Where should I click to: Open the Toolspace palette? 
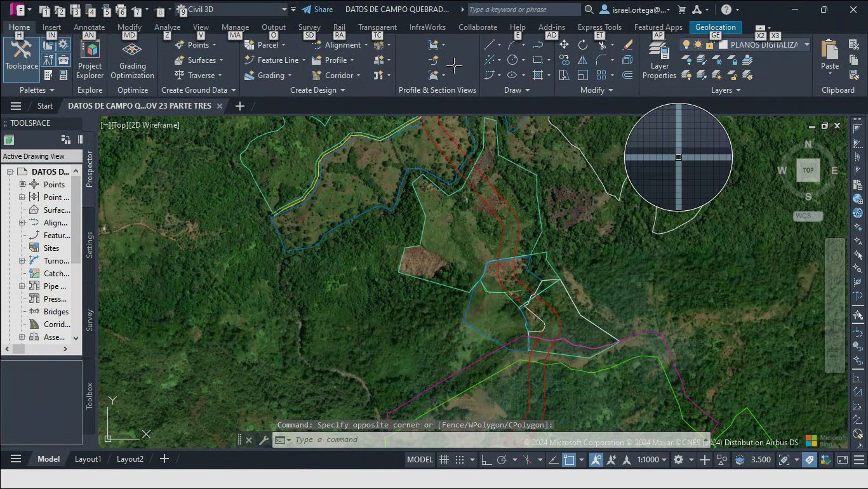click(22, 56)
